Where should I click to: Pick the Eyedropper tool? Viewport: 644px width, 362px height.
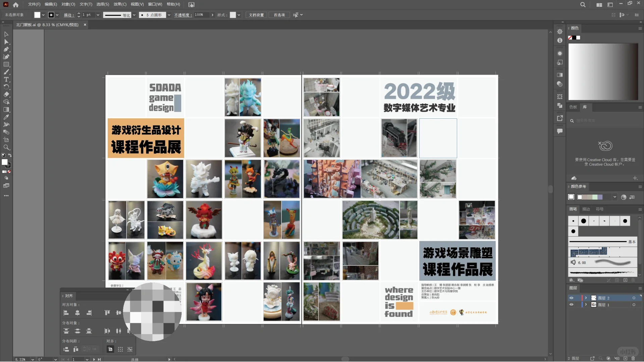pos(6,117)
